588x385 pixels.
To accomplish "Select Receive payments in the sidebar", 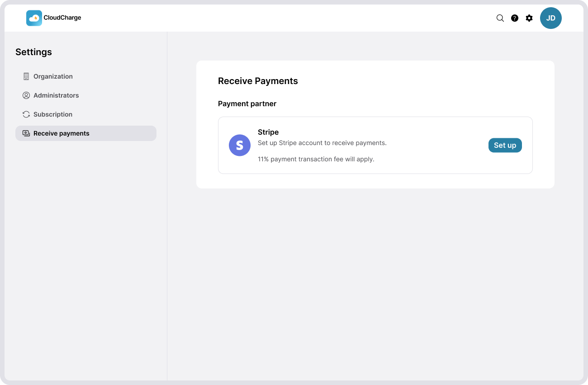I will click(x=86, y=133).
